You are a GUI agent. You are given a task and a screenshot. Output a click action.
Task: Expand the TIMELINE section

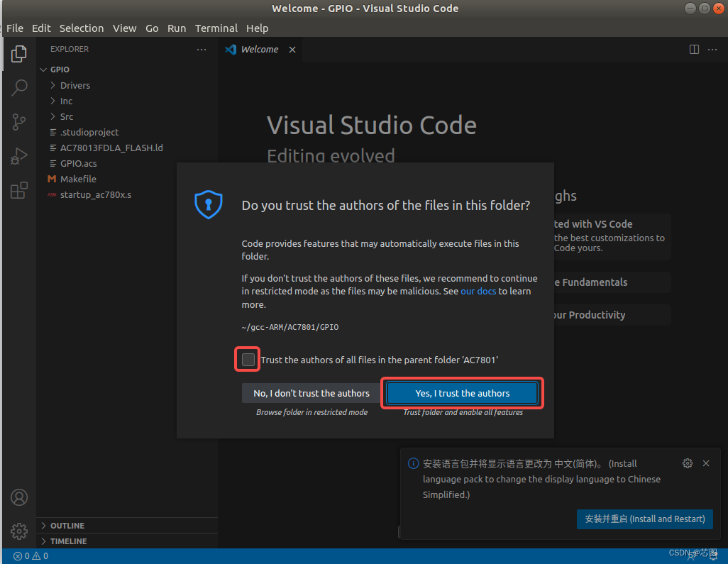tap(67, 541)
